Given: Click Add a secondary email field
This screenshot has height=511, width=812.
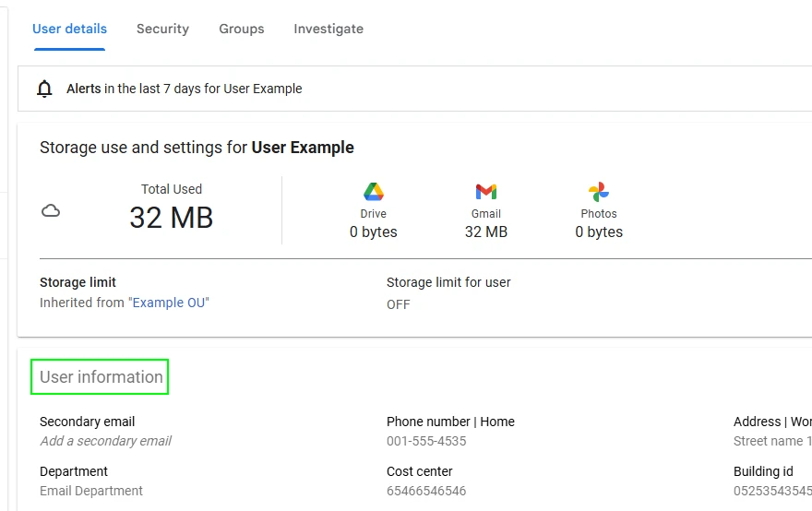Looking at the screenshot, I should (x=105, y=441).
